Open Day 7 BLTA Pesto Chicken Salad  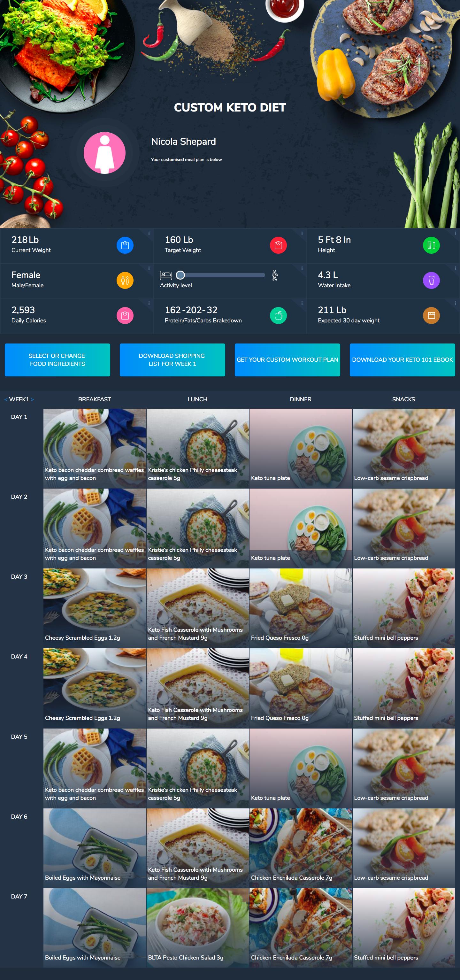click(x=197, y=928)
